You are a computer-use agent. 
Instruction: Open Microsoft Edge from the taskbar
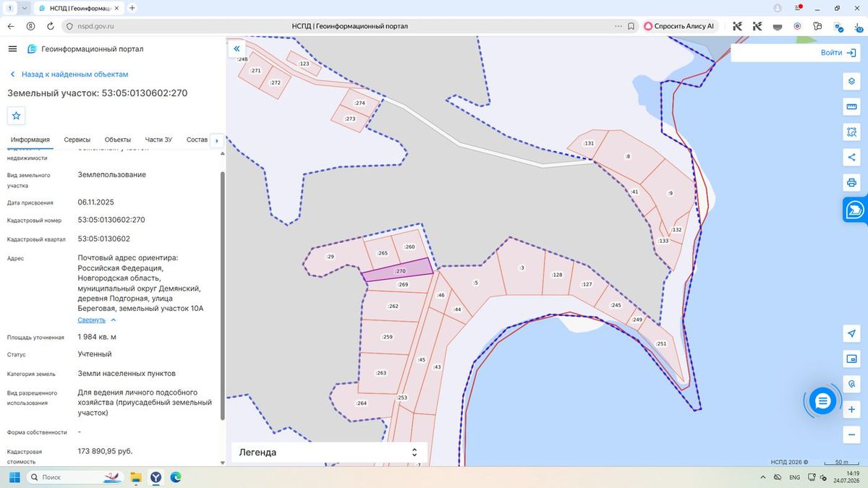pyautogui.click(x=175, y=477)
